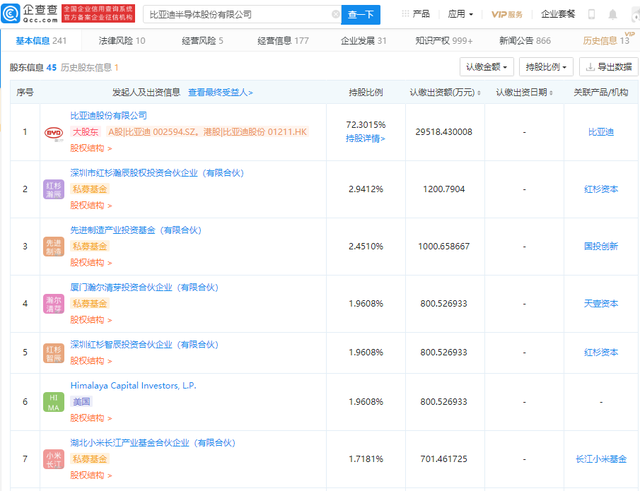Image resolution: width=640 pixels, height=491 pixels.
Task: Click the 红杉瀚辰 purple avatar icon
Action: click(x=54, y=189)
